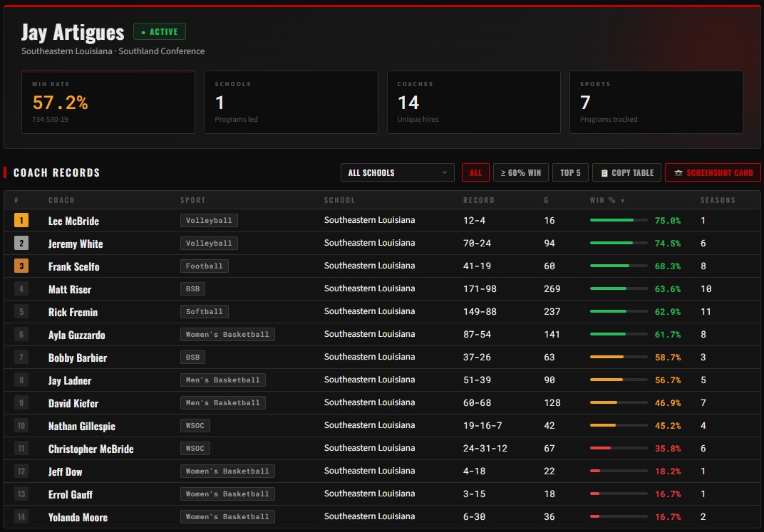Toggle the TOP 5 filter
The image size is (764, 532).
pos(570,172)
